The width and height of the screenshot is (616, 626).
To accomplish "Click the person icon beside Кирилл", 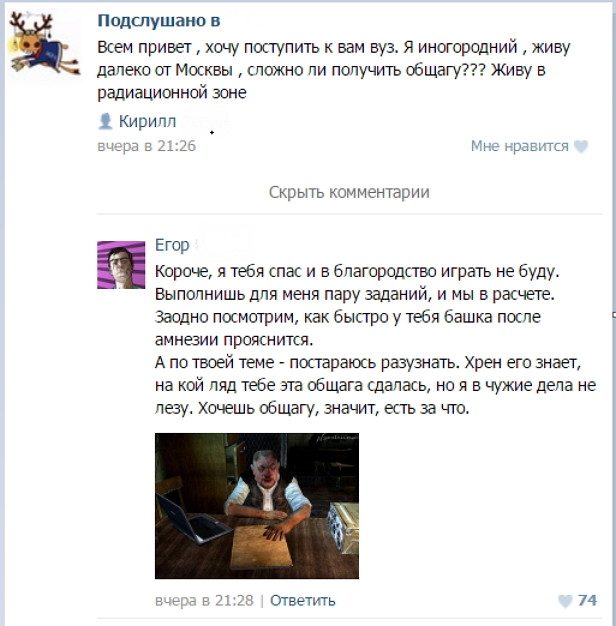I will (105, 121).
